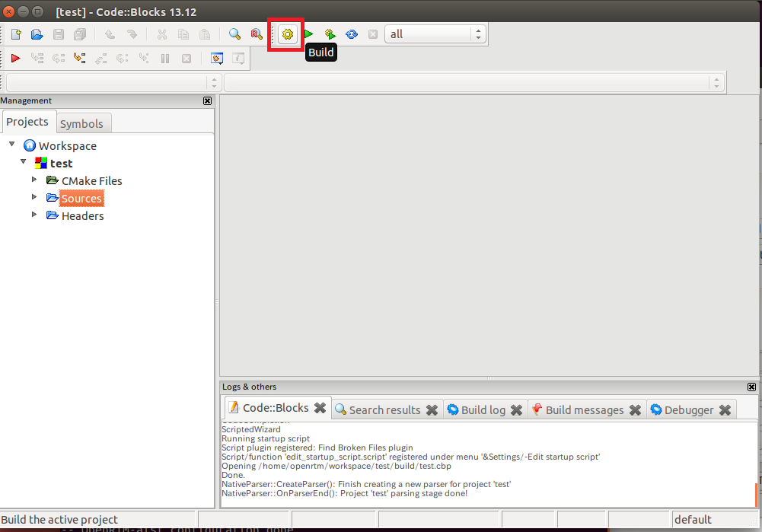Click the Stop debugger icon
The width and height of the screenshot is (762, 532).
tap(187, 59)
